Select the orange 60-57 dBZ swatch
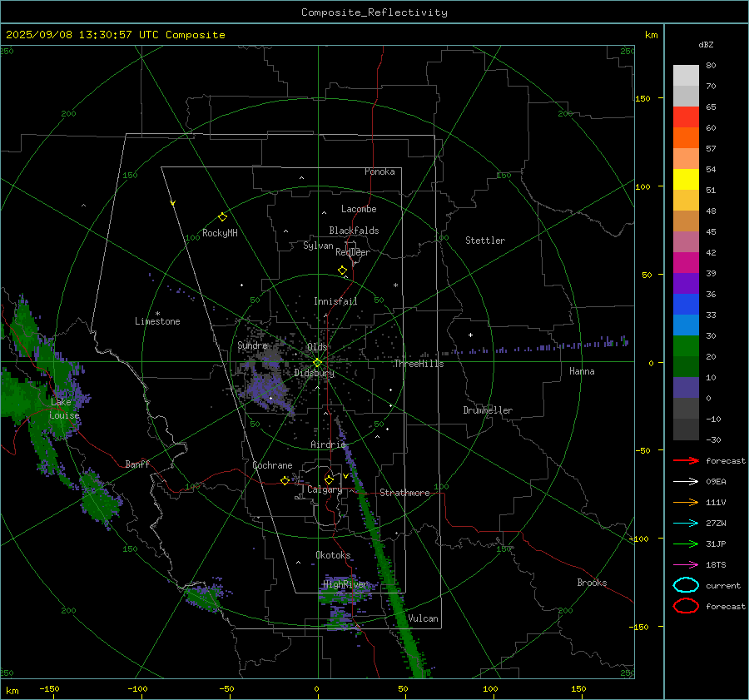 (686, 137)
